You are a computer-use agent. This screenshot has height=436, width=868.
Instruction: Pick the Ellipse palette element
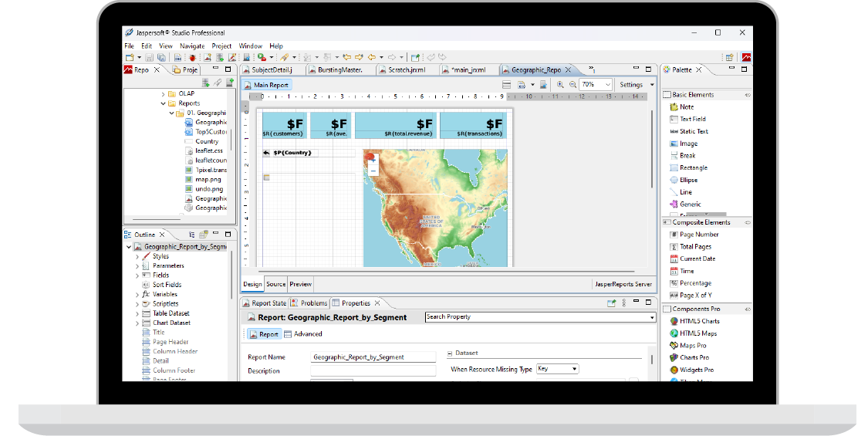(684, 180)
